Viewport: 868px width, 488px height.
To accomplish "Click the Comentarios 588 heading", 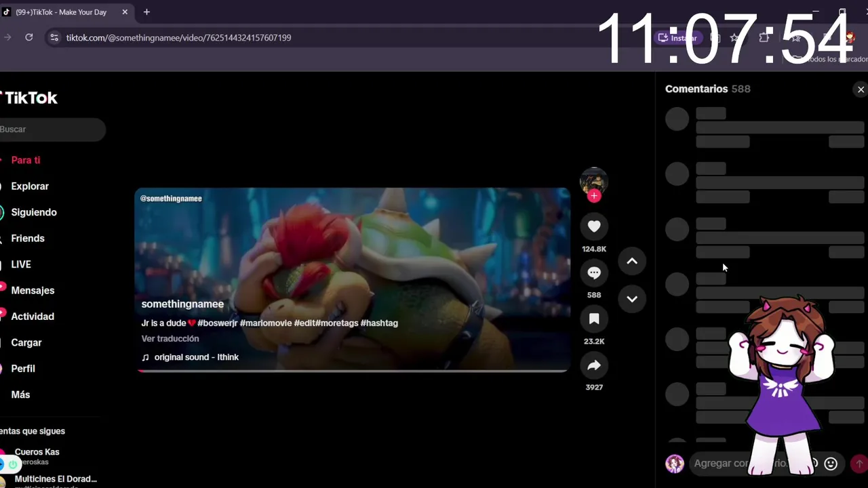I will point(707,89).
